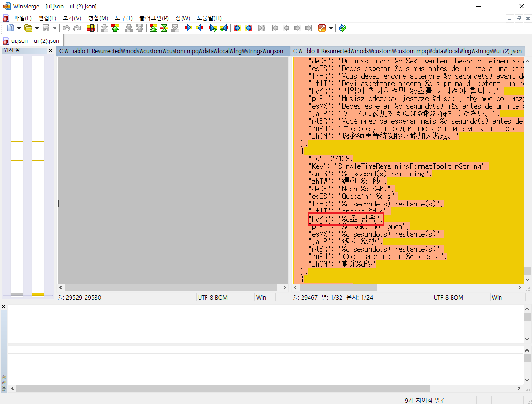532x404 pixels.
Task: Click the right pane scroll-down arrow
Action: coord(527,280)
